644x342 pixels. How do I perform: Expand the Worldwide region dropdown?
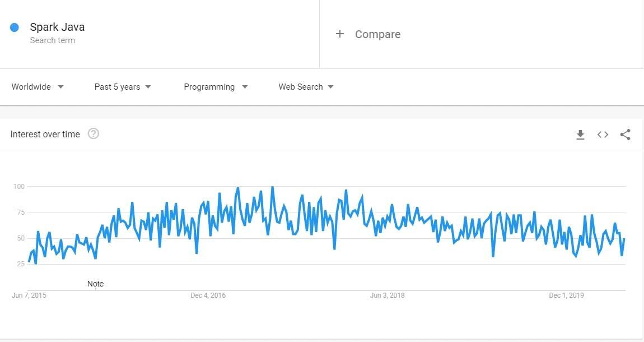point(38,87)
